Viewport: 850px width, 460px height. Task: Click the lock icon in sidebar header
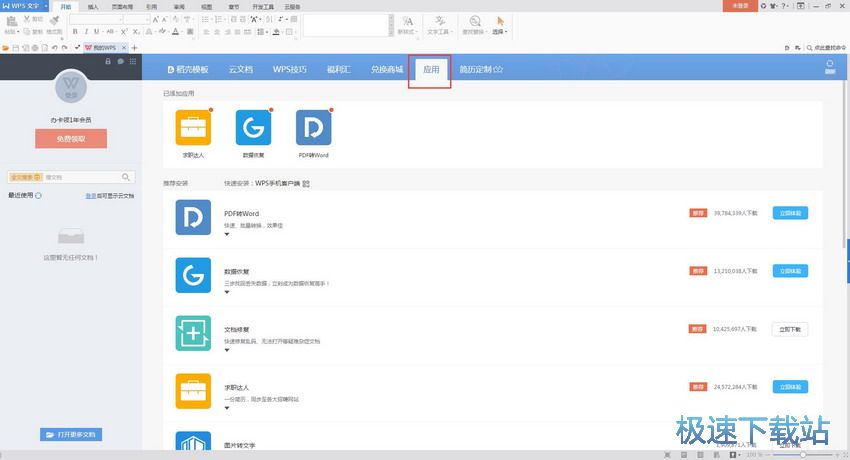coord(108,61)
